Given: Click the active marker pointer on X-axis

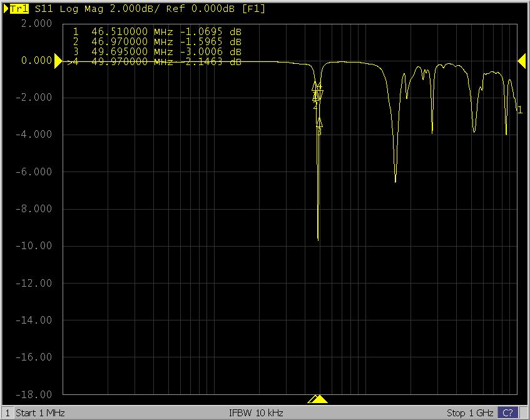Looking at the screenshot, I should pyautogui.click(x=320, y=399).
